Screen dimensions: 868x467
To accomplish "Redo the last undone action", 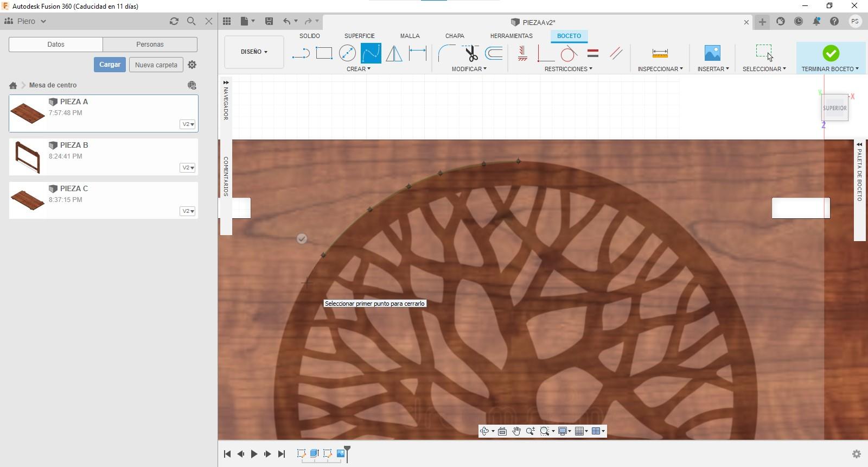I will click(308, 21).
